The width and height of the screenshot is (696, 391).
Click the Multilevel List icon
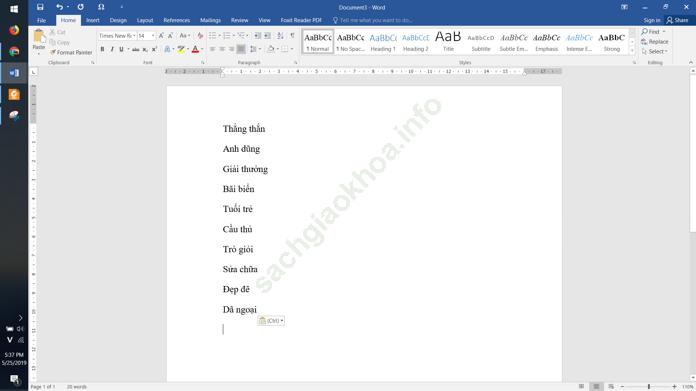pyautogui.click(x=241, y=36)
